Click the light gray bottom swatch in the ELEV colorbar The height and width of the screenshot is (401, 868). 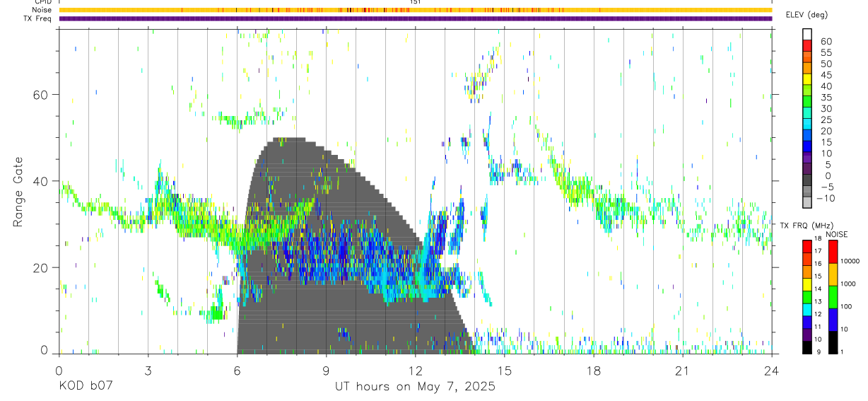click(807, 202)
